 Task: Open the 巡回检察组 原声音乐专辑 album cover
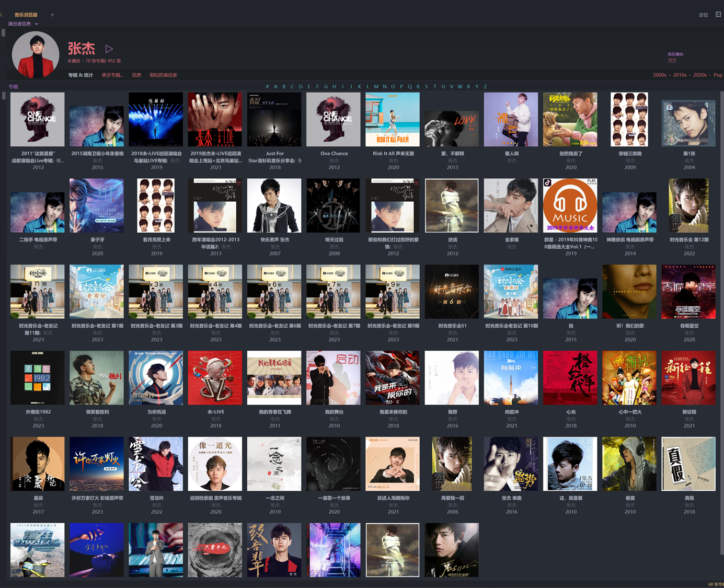point(215,464)
